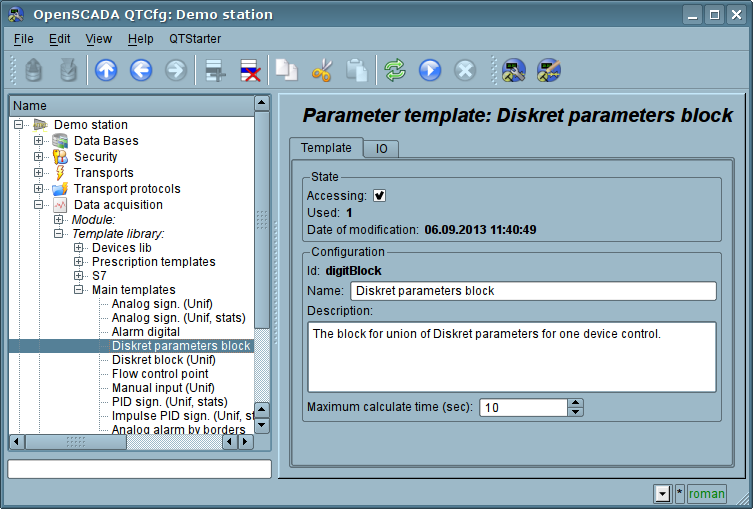The height and width of the screenshot is (509, 753).
Task: Select Alarm digital template
Action: pos(146,332)
